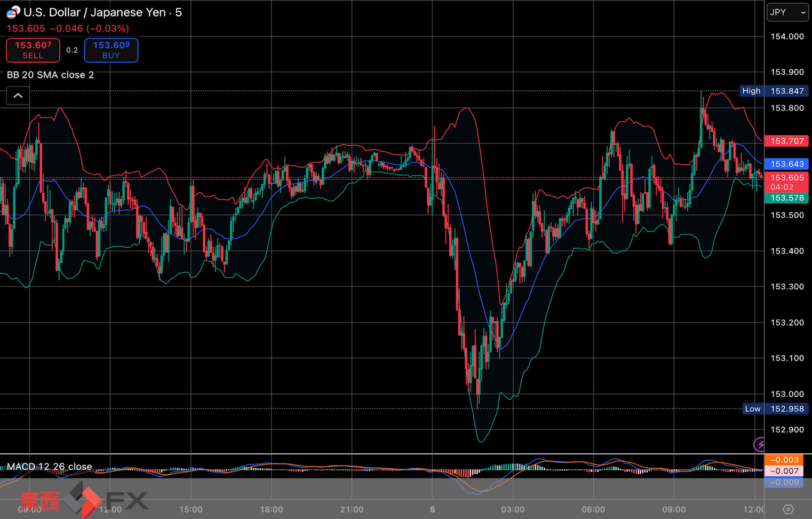Click the 21:00 time axis label
The width and height of the screenshot is (812, 519).
[x=352, y=509]
